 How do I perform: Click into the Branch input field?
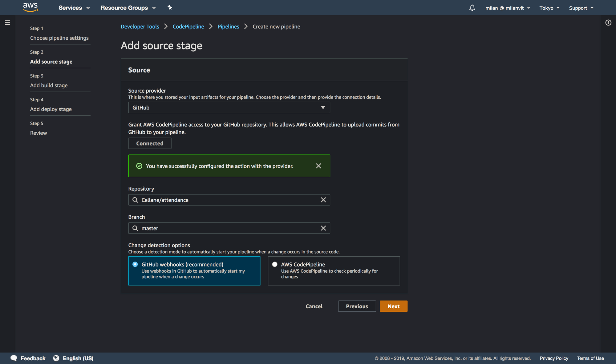(x=229, y=228)
